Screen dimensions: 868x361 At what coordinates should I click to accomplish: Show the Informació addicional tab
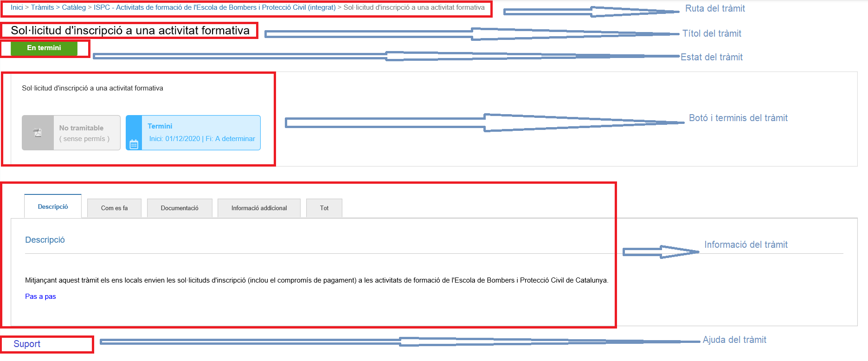259,208
